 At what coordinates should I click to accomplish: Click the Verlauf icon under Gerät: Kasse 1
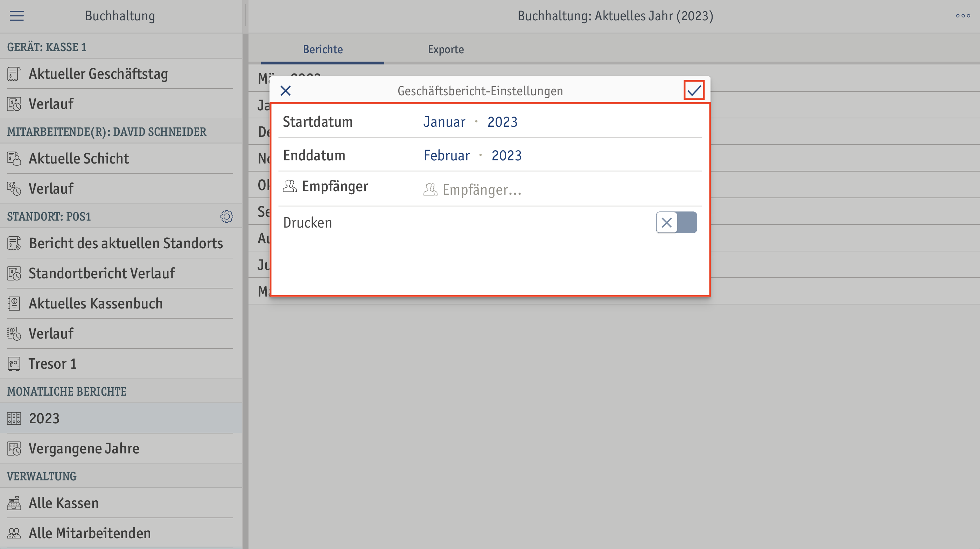pos(14,104)
